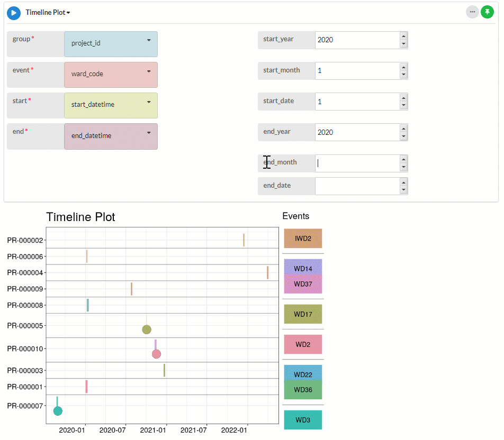Click the green pin icon

pyautogui.click(x=487, y=12)
